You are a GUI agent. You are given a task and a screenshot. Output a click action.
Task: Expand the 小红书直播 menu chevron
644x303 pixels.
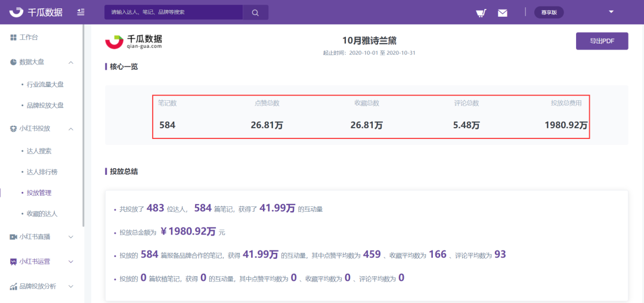(x=70, y=237)
